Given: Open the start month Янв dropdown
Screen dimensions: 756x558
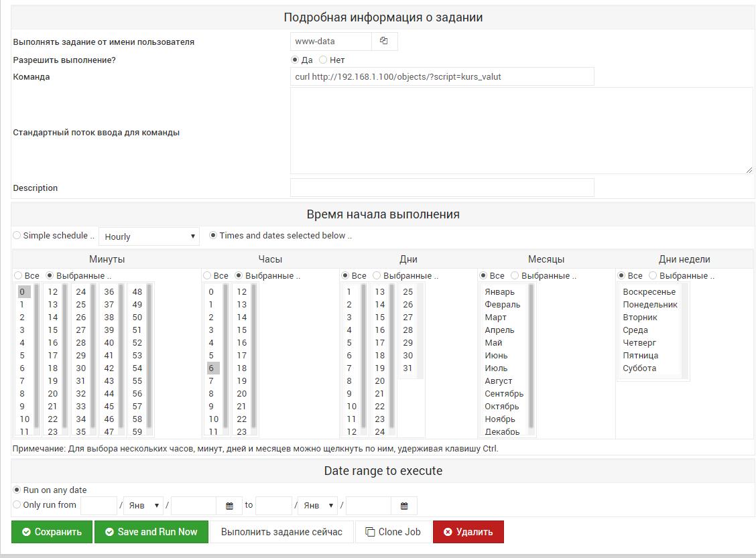Looking at the screenshot, I should pyautogui.click(x=143, y=506).
